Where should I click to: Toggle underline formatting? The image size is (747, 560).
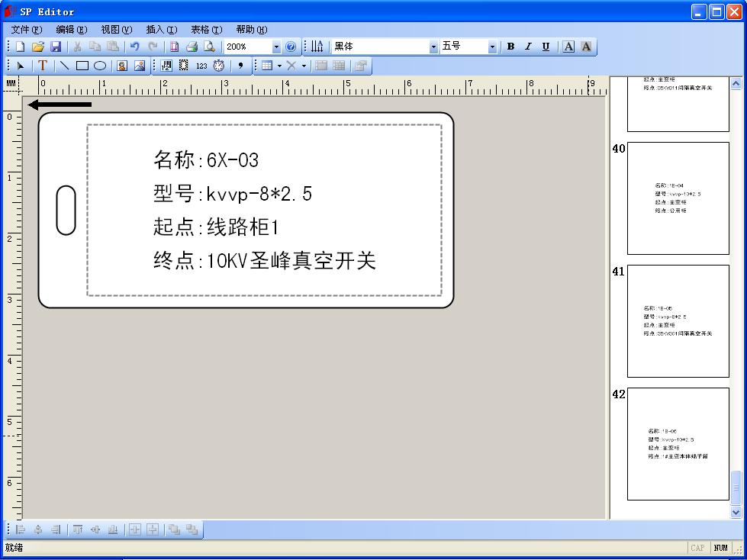point(546,47)
